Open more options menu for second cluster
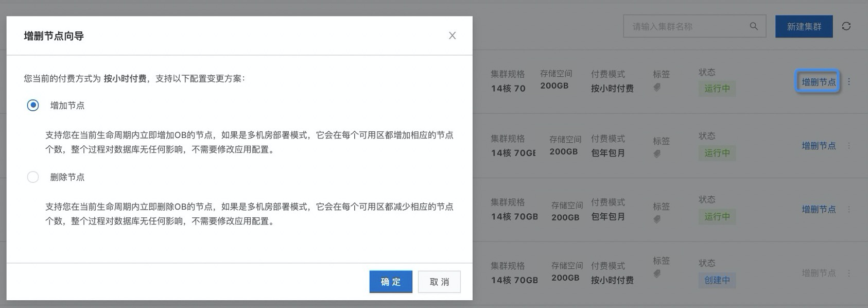Screen dimensions: 868x308 click(x=849, y=146)
